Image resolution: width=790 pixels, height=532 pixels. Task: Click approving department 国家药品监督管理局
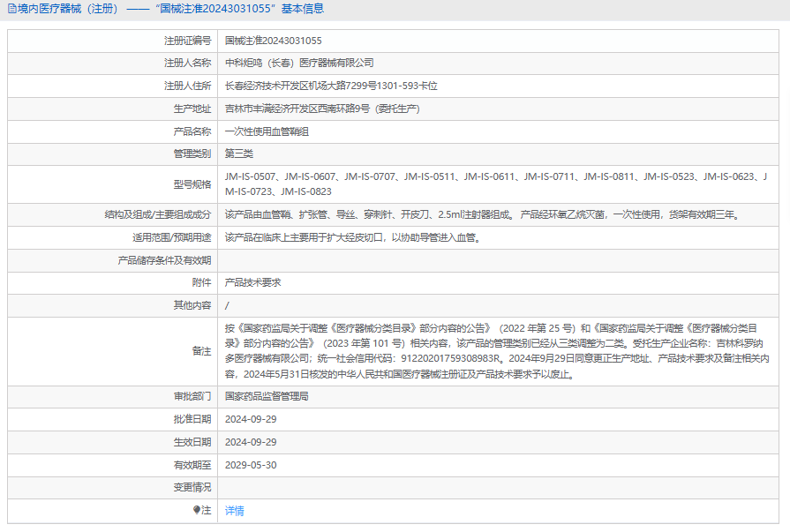[x=267, y=396]
